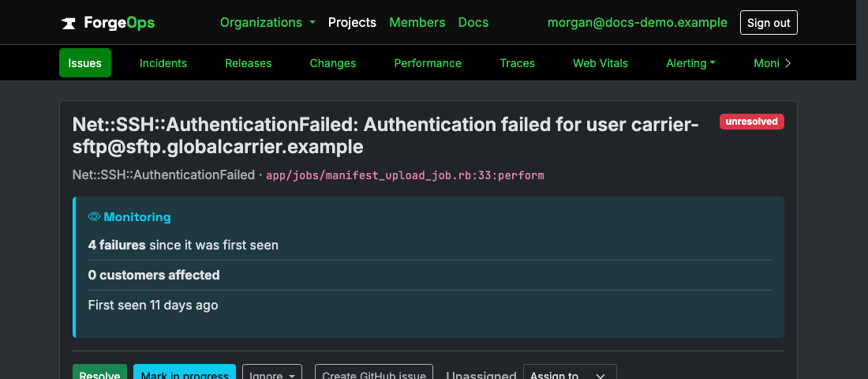The height and width of the screenshot is (379, 868).
Task: Open the Changes tab
Action: pos(333,63)
